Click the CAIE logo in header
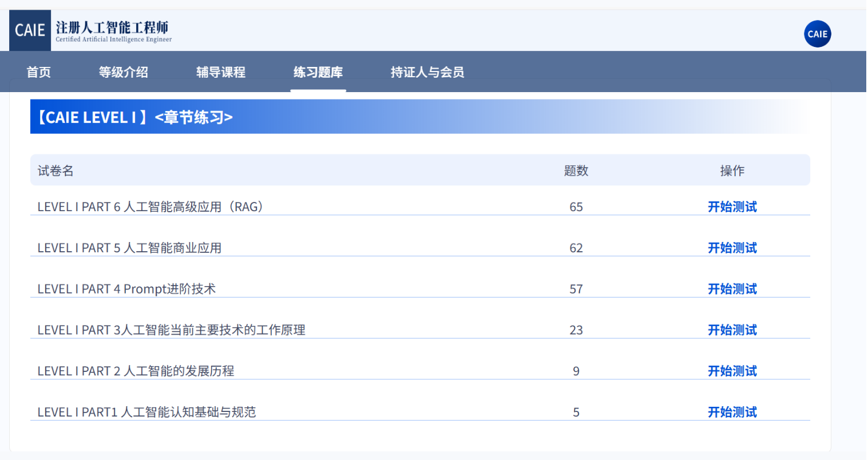This screenshot has width=868, height=460. coord(30,30)
